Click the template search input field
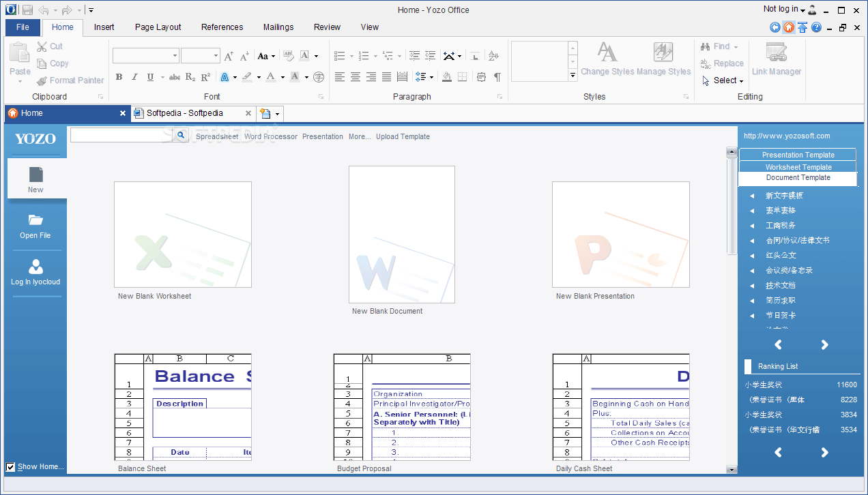 [x=123, y=136]
